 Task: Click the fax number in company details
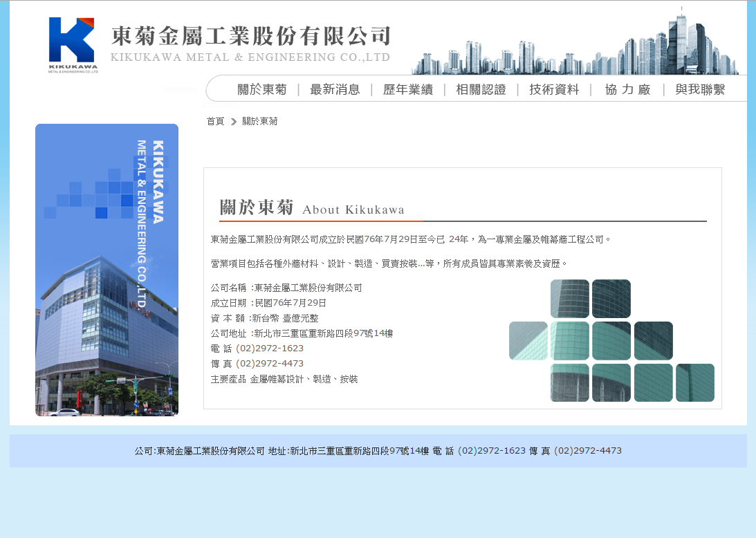pyautogui.click(x=270, y=364)
